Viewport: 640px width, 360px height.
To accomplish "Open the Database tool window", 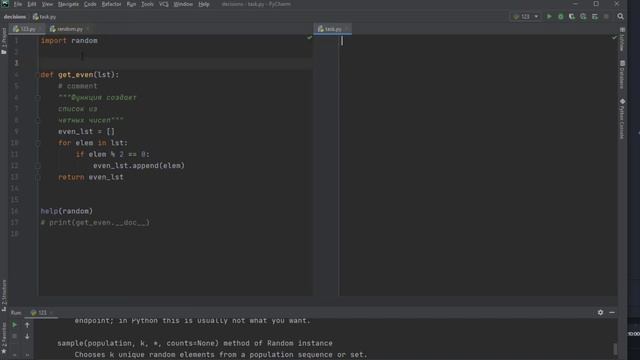I will tap(622, 75).
